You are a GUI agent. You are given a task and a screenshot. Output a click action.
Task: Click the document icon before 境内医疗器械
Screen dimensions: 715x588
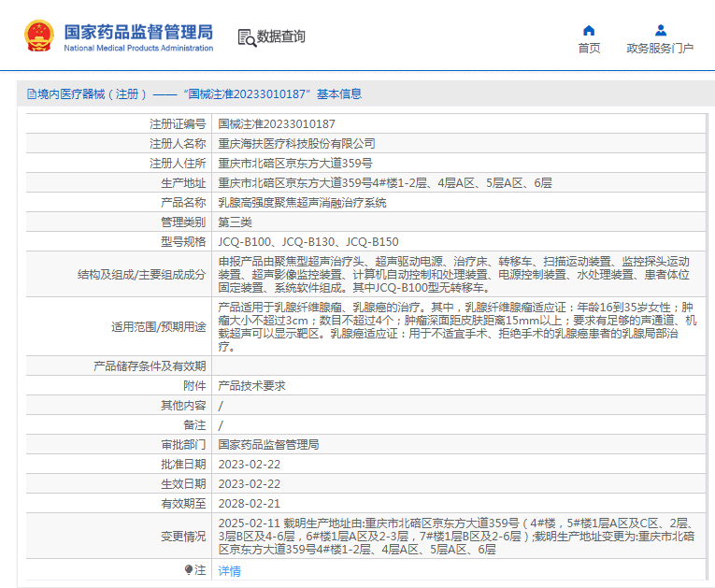pos(32,94)
